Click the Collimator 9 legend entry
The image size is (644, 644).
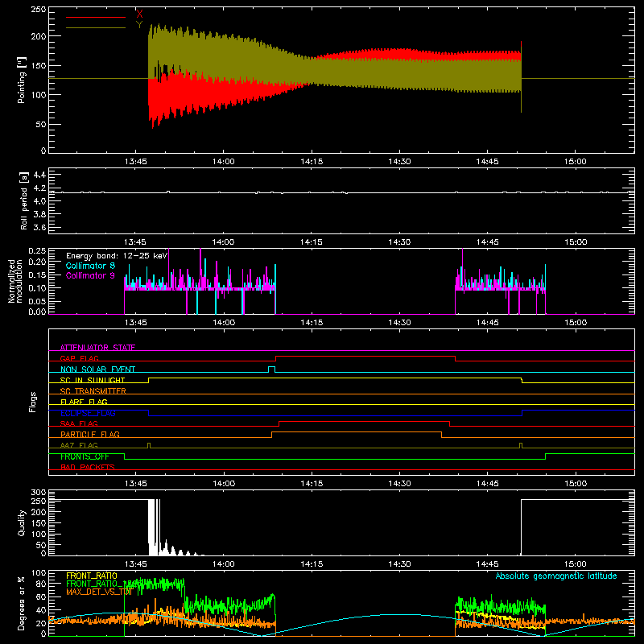(x=90, y=275)
